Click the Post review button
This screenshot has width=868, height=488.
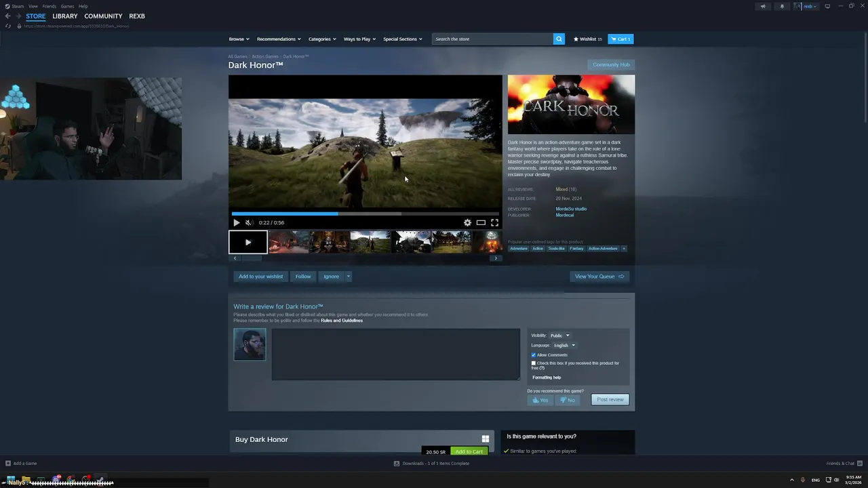pos(610,399)
